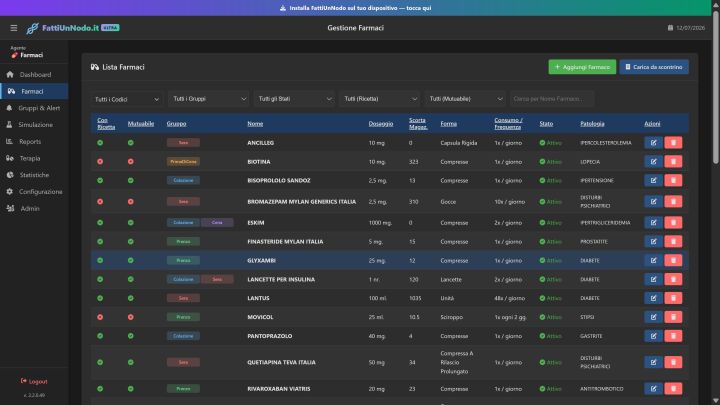Open Statistiche in sidebar

(34, 175)
